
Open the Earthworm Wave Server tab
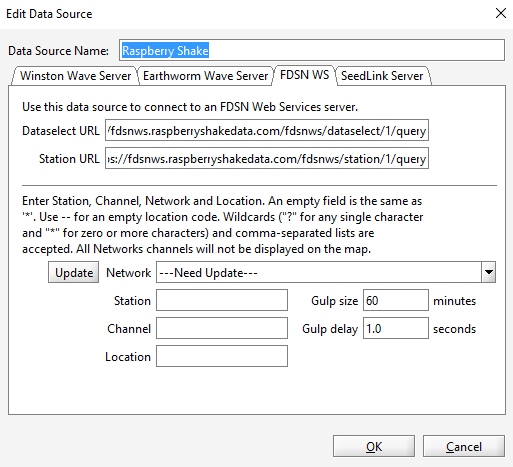tap(205, 76)
